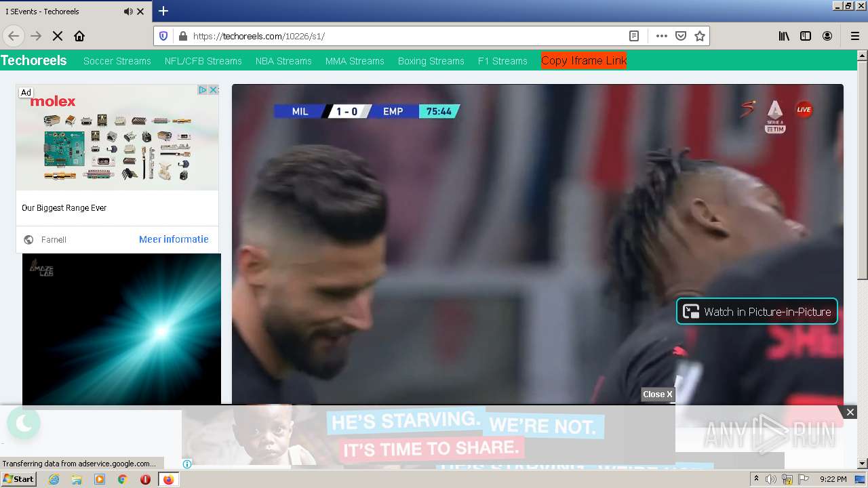Open system volume tray icon
This screenshot has height=488, width=868.
(771, 479)
